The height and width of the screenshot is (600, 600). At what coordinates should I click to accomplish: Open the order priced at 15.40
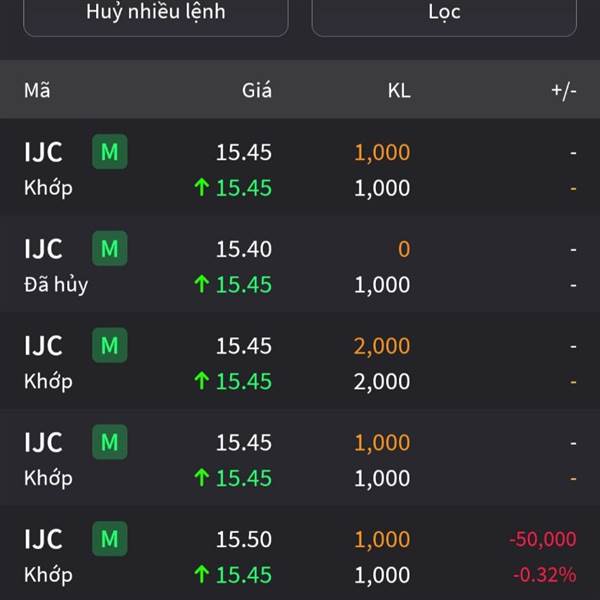244,249
